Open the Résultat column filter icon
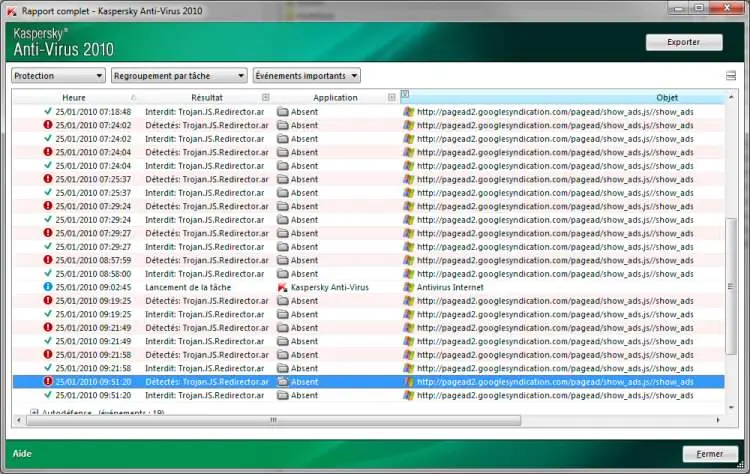 pos(265,97)
